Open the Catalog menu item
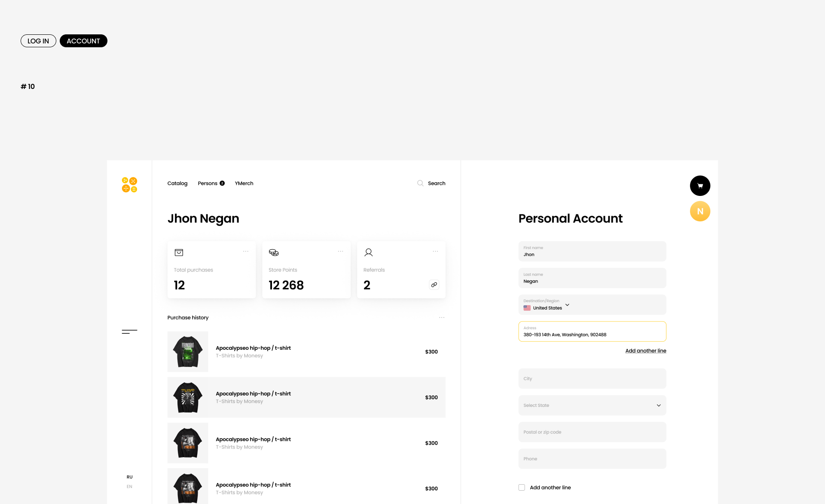The image size is (825, 504). click(x=177, y=183)
